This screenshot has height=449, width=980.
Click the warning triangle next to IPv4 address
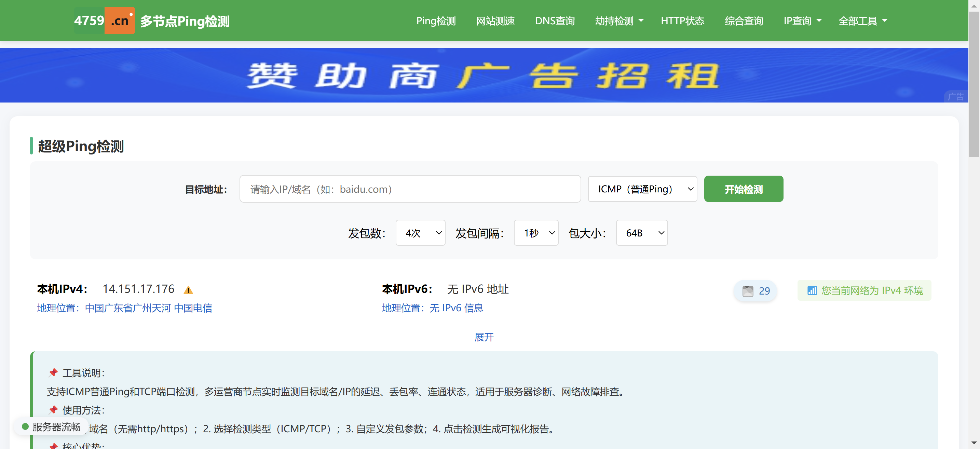click(x=188, y=290)
